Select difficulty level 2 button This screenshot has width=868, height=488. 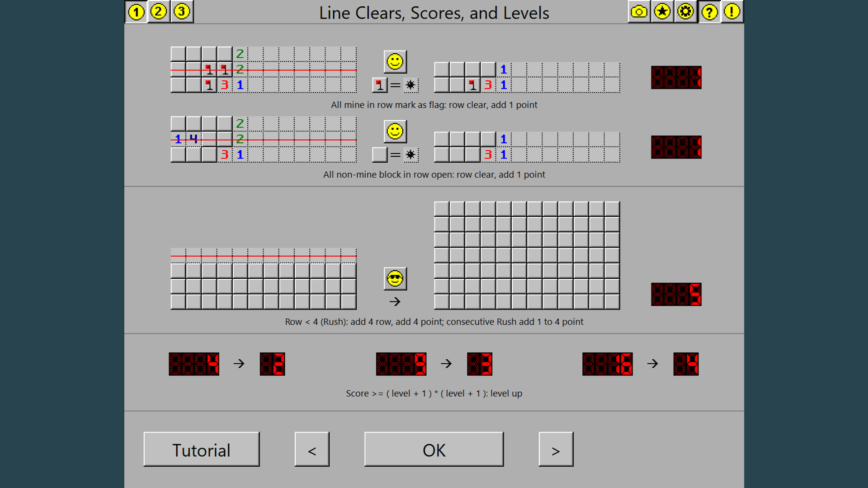pos(159,12)
